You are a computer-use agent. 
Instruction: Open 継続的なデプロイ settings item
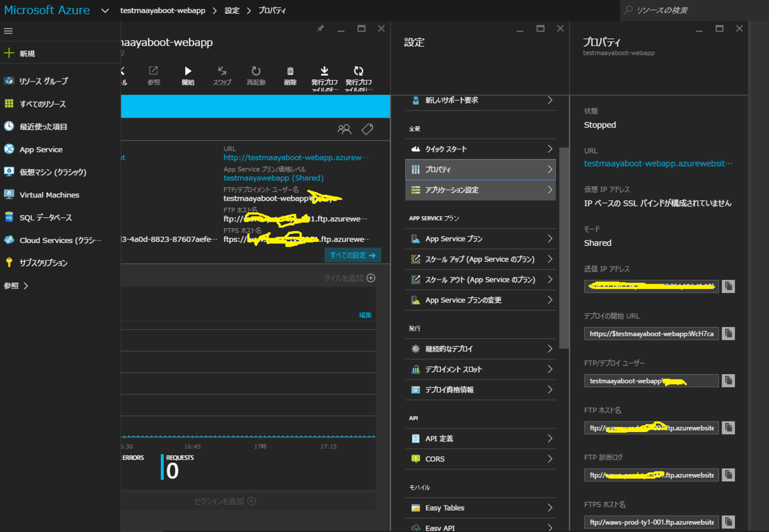(480, 349)
